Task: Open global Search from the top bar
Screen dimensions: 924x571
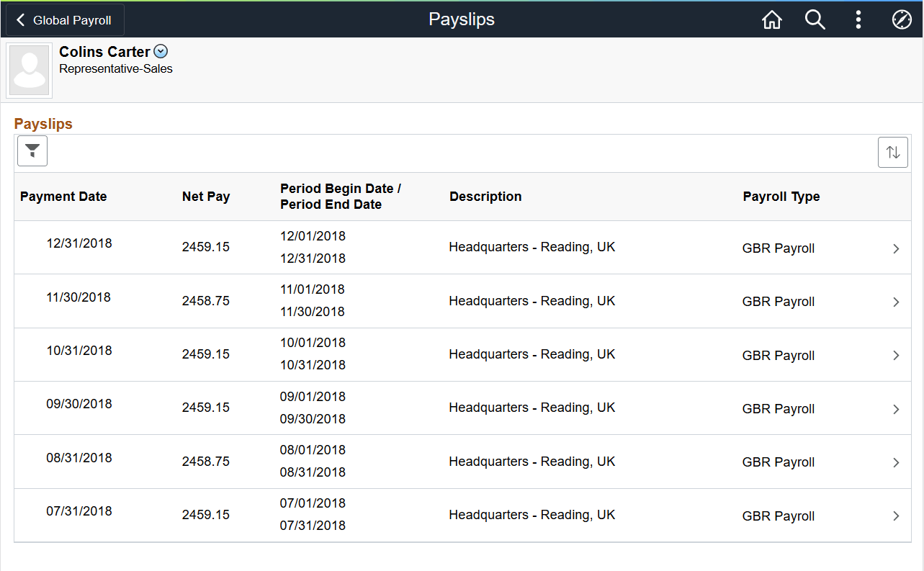Action: click(815, 19)
